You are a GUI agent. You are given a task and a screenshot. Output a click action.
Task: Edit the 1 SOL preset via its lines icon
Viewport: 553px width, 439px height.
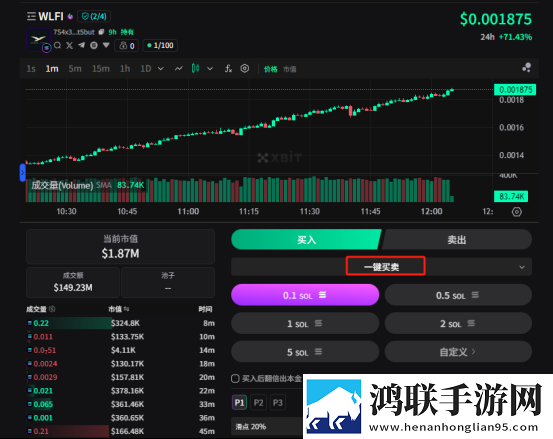[318, 323]
